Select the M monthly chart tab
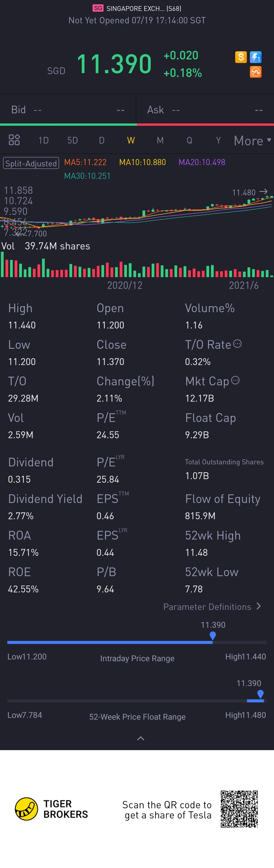Screen dimensions: 274x868 pos(160,140)
